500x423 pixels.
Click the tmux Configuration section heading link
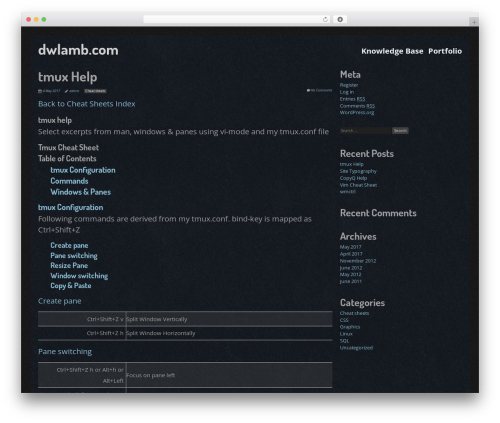point(70,207)
